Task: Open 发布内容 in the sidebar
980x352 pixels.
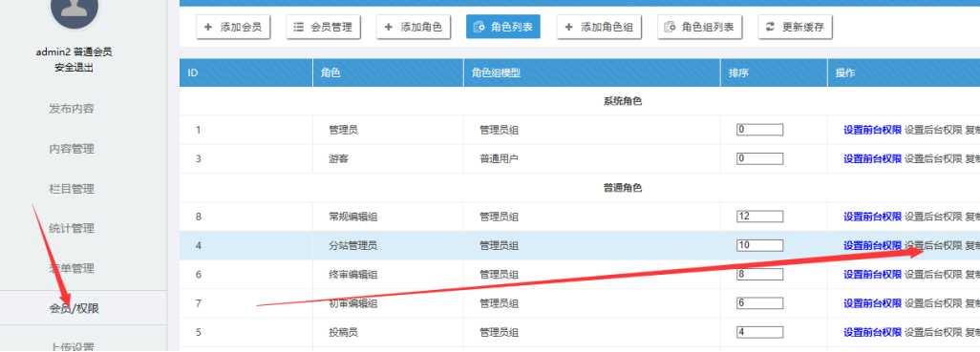Action: (x=72, y=109)
